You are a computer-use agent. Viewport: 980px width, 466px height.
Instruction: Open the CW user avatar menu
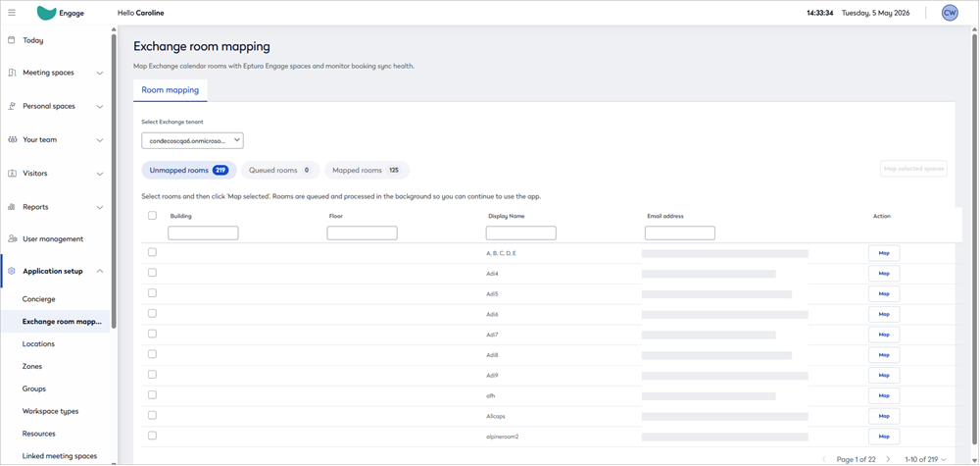tap(950, 13)
